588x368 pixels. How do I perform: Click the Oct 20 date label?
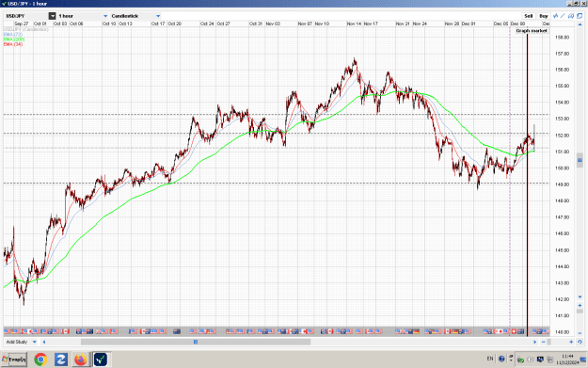click(174, 24)
